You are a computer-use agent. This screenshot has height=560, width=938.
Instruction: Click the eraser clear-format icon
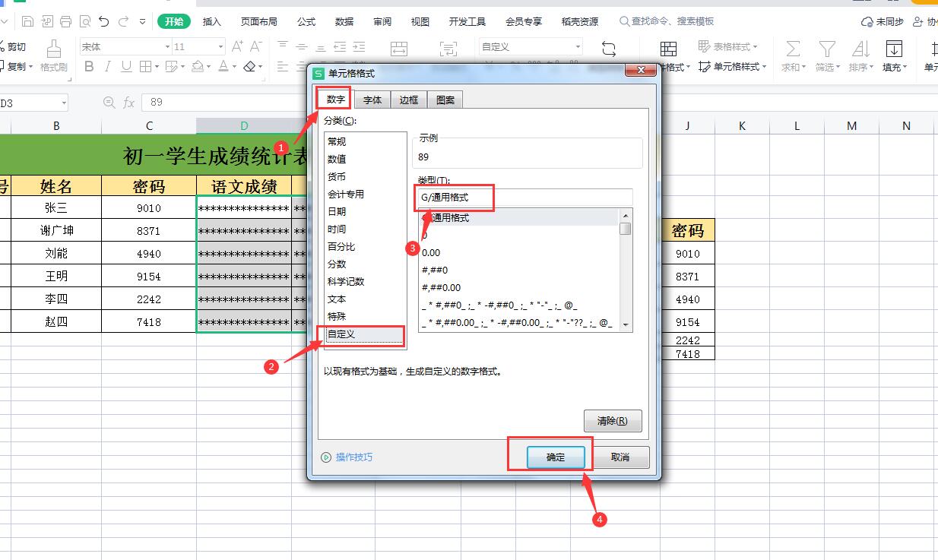coord(249,67)
